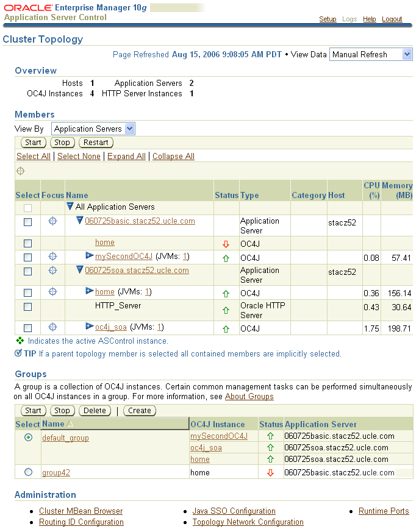Click green up status arrow for mySecondOC4J member
Screen dimensions: 419x532
click(x=226, y=258)
